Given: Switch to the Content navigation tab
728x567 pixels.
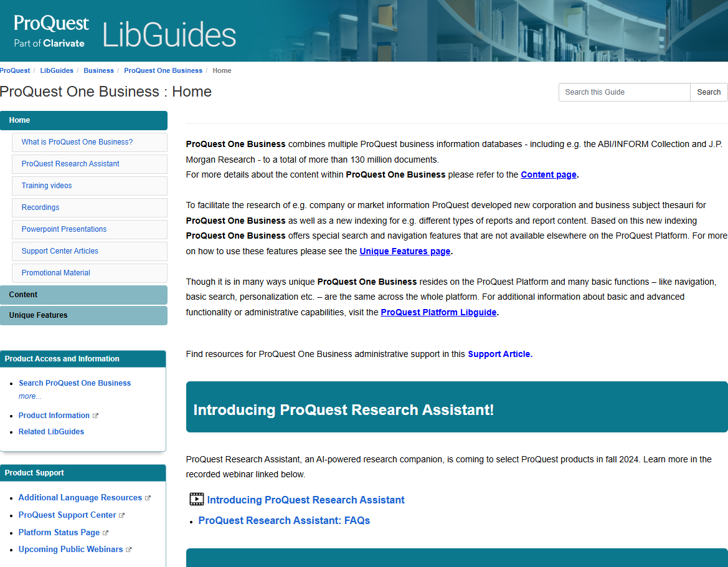Looking at the screenshot, I should click(83, 295).
